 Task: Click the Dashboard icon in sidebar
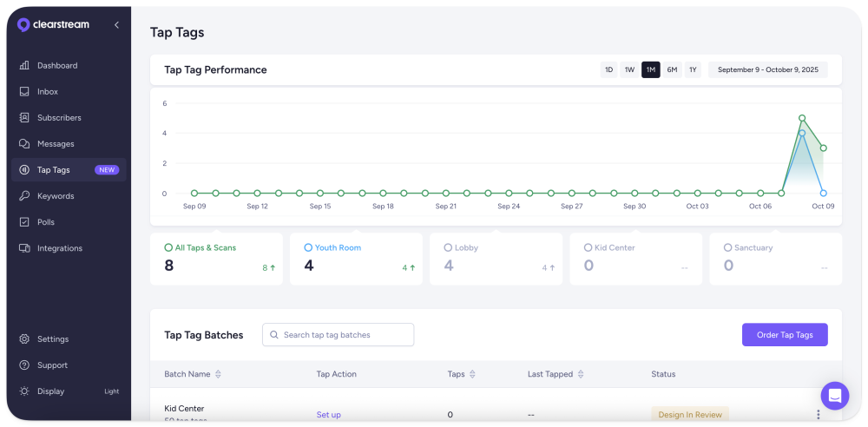click(x=24, y=66)
